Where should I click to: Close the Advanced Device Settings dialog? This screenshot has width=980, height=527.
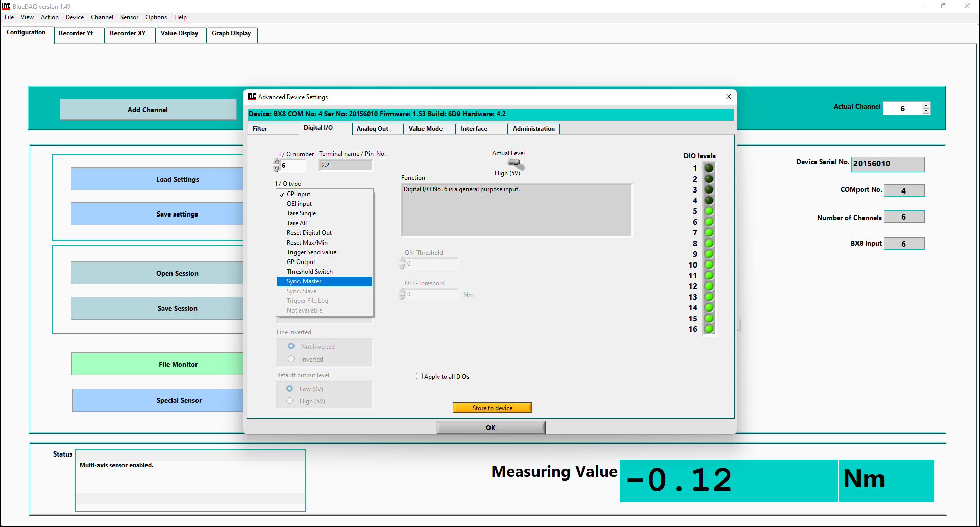[x=728, y=97]
